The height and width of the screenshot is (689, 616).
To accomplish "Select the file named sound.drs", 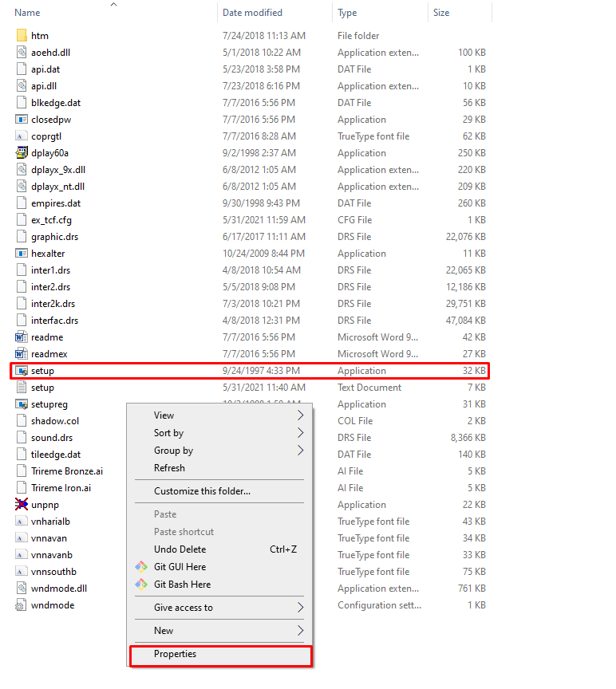I will [52, 438].
